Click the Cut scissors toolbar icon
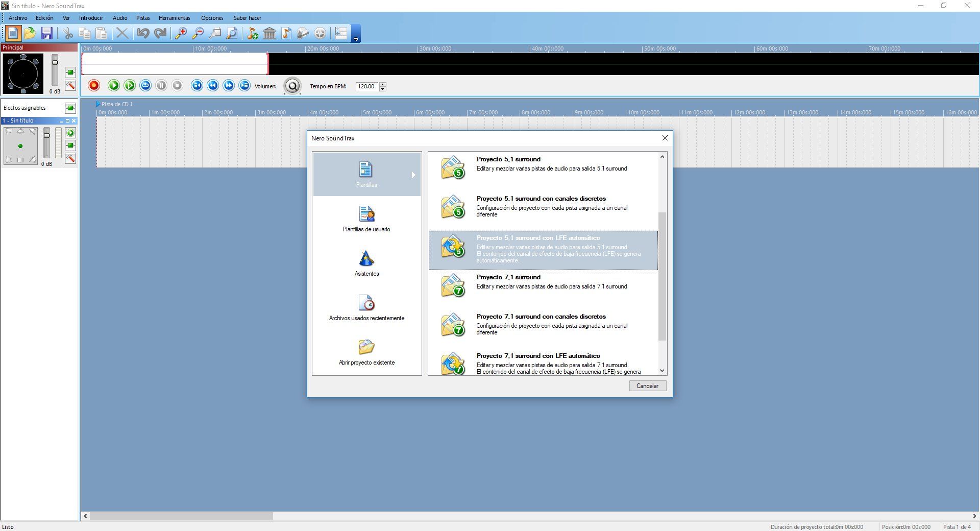Image resolution: width=980 pixels, height=531 pixels. (68, 34)
